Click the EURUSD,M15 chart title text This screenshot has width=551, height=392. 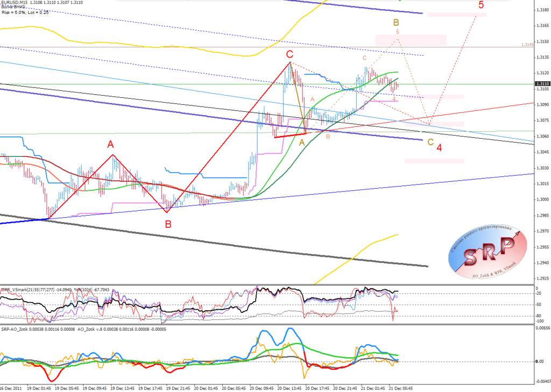pos(13,2)
